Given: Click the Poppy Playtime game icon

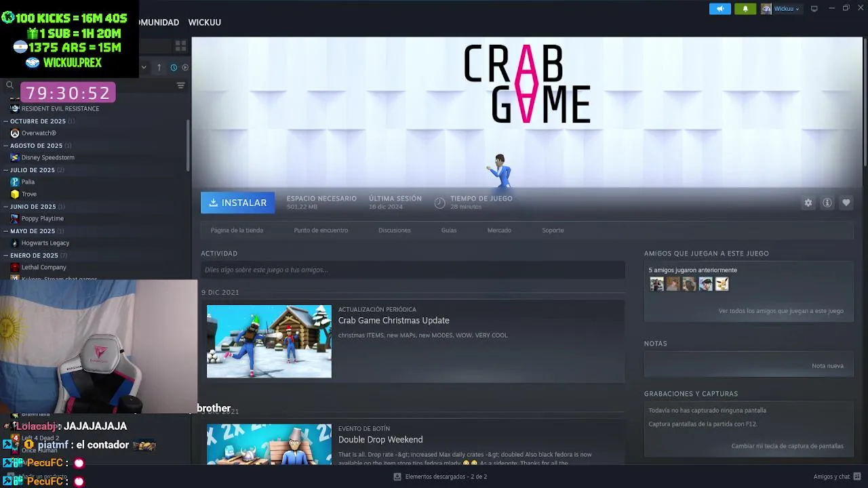Looking at the screenshot, I should 15,219.
